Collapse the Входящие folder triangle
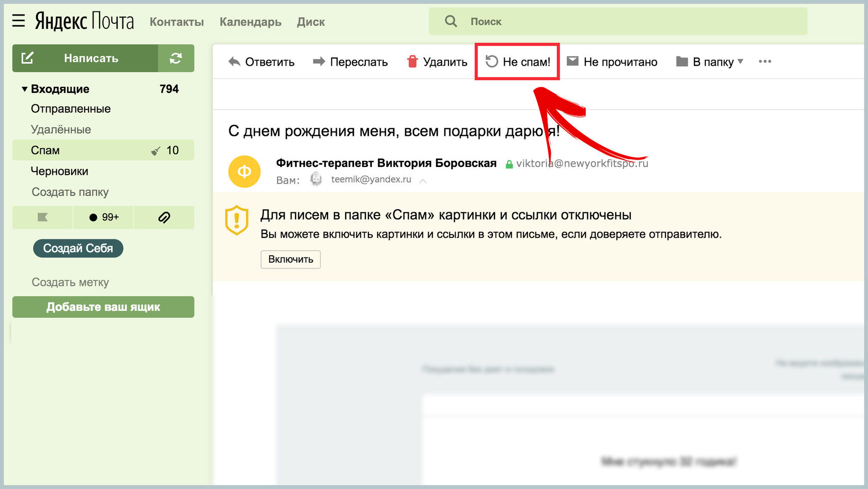The image size is (868, 489). pos(24,89)
